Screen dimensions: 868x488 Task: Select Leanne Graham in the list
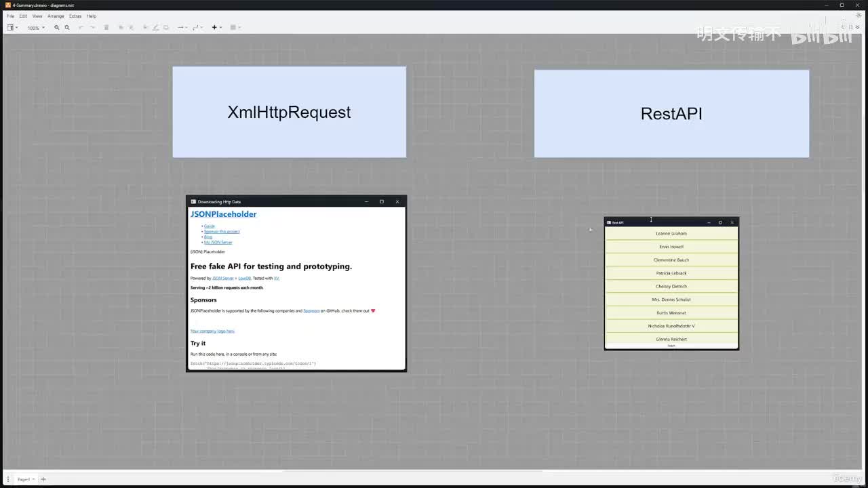click(671, 233)
